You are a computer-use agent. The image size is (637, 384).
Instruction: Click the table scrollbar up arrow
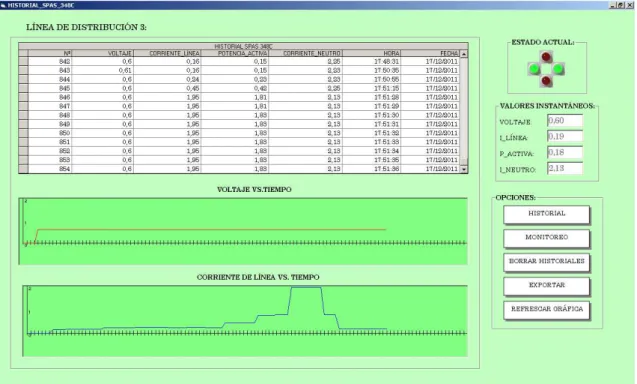[x=464, y=54]
